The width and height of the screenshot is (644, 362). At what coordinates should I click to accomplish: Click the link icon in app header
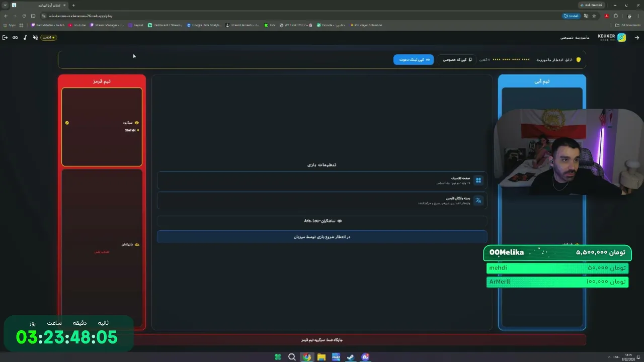tap(15, 38)
